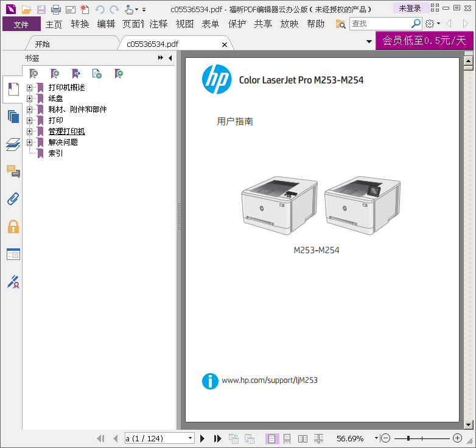This screenshot has height=448, width=476.
Task: Open the 帮助 ribbon tab
Action: 316,24
